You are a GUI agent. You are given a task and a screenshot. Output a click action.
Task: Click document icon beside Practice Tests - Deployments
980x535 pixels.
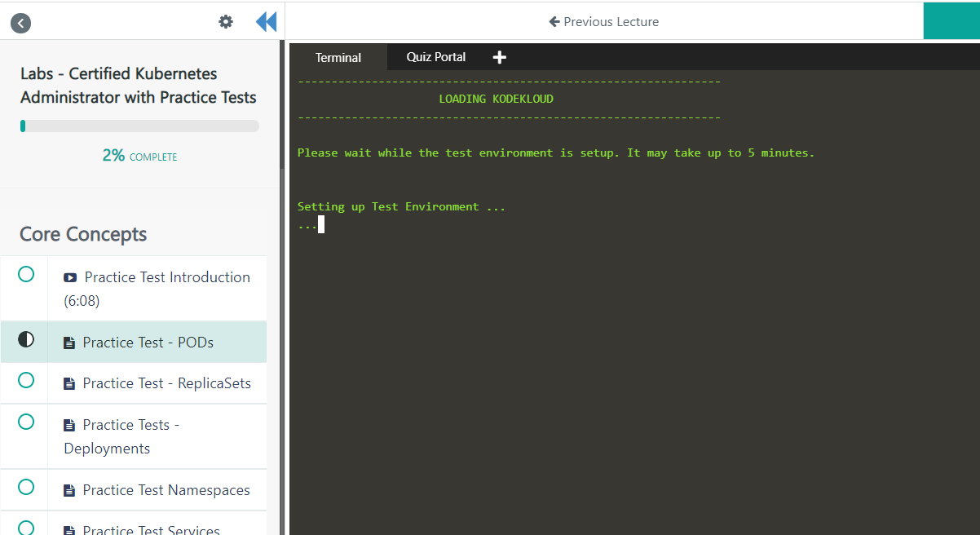[x=69, y=426]
